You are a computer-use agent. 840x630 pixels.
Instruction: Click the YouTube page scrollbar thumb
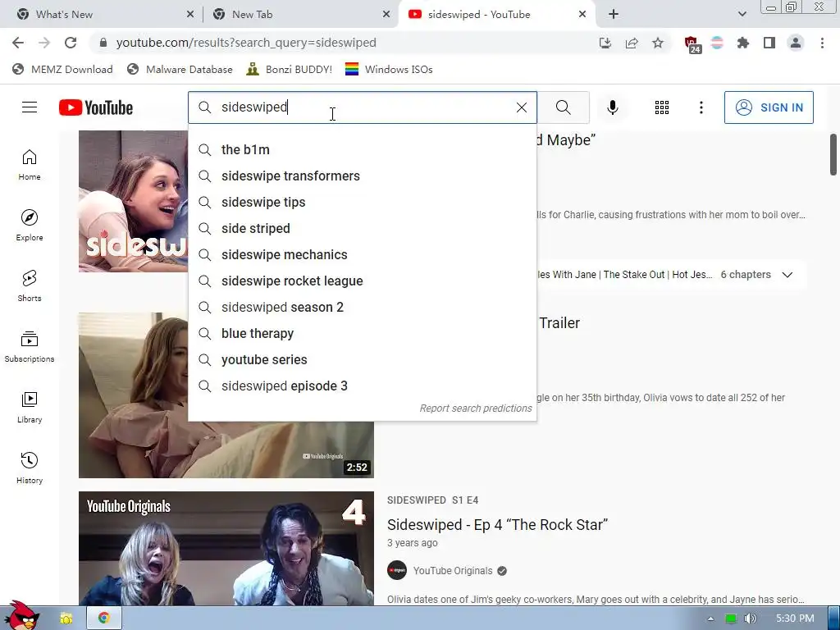(x=833, y=154)
